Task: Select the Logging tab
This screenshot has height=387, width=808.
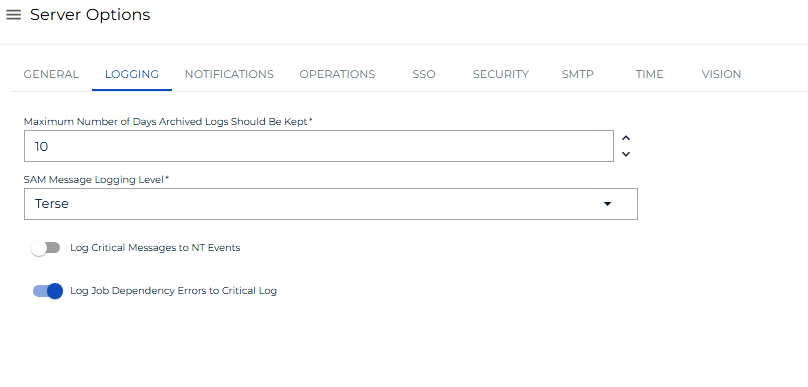Action: (132, 74)
